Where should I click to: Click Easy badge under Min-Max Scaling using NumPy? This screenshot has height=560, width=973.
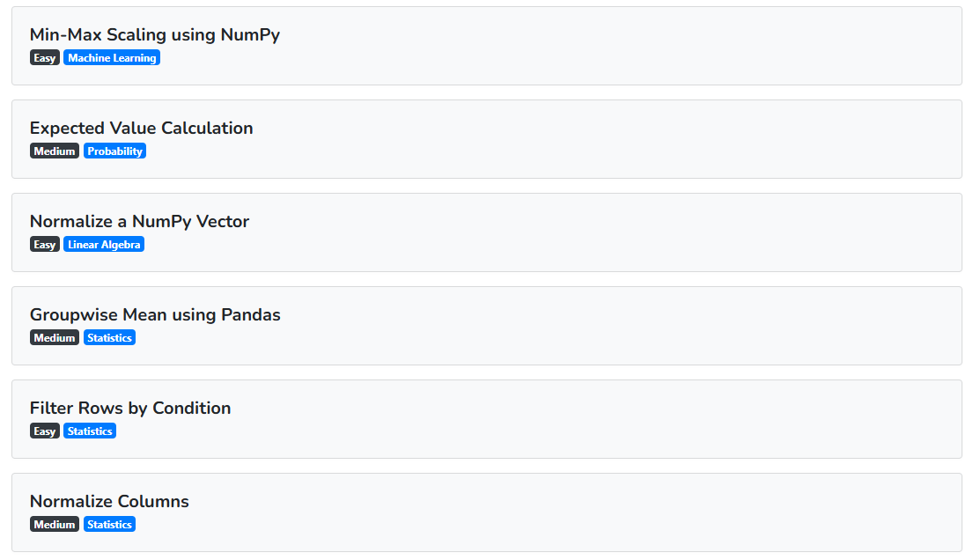click(45, 58)
